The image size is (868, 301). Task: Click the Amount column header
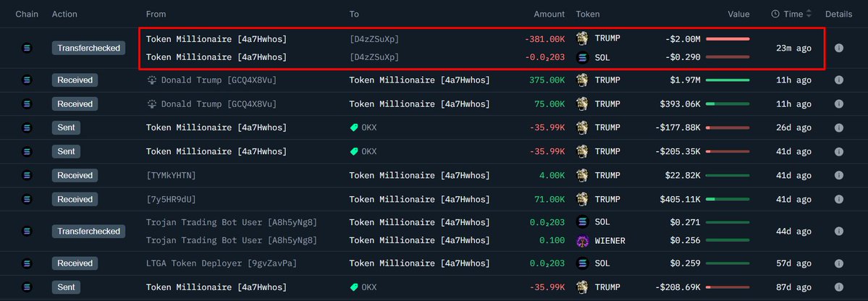(x=549, y=14)
